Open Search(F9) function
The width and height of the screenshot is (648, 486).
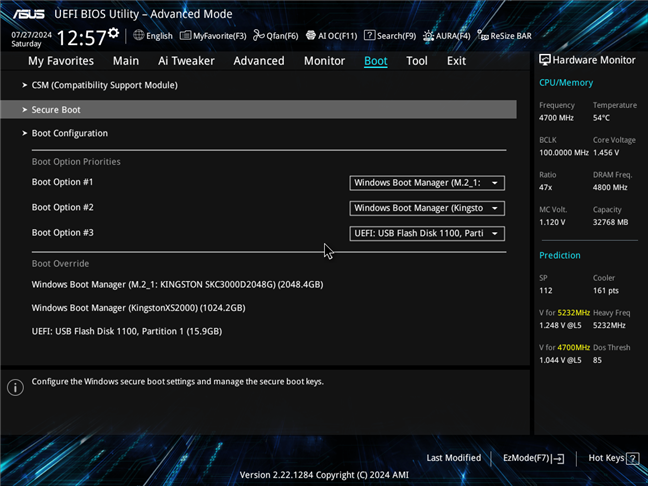(x=390, y=36)
